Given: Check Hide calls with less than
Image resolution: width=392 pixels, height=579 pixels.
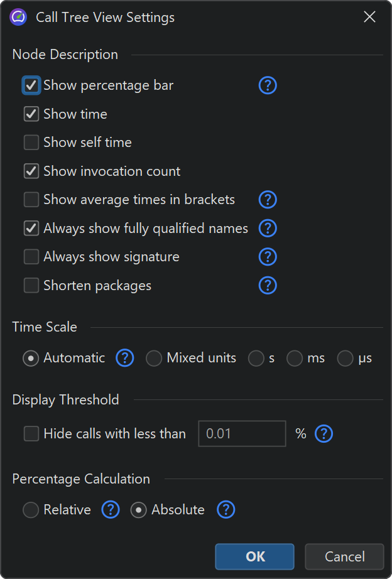Looking at the screenshot, I should (x=31, y=433).
